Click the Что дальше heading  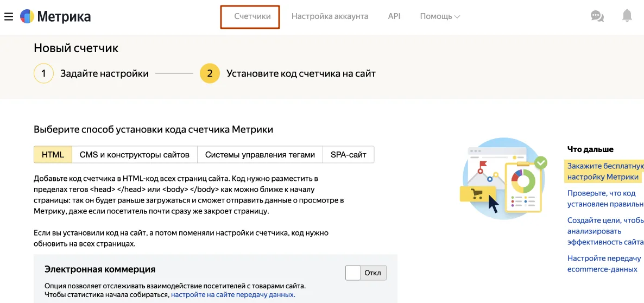click(590, 149)
